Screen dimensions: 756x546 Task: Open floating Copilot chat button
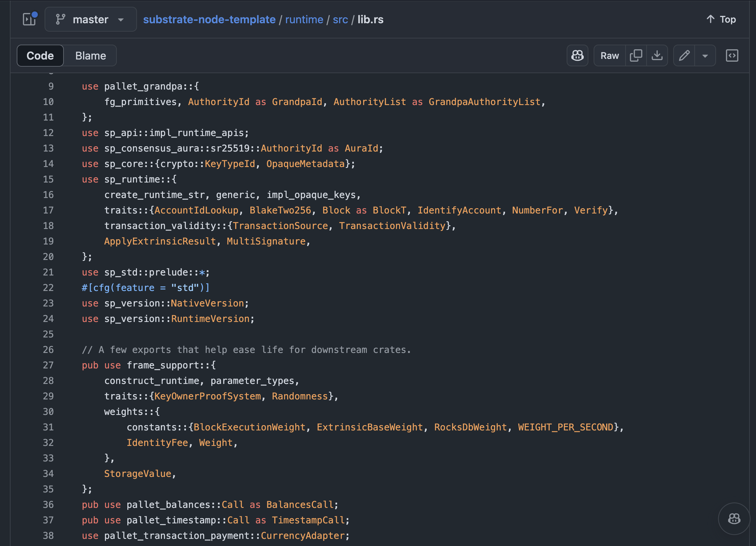734,519
